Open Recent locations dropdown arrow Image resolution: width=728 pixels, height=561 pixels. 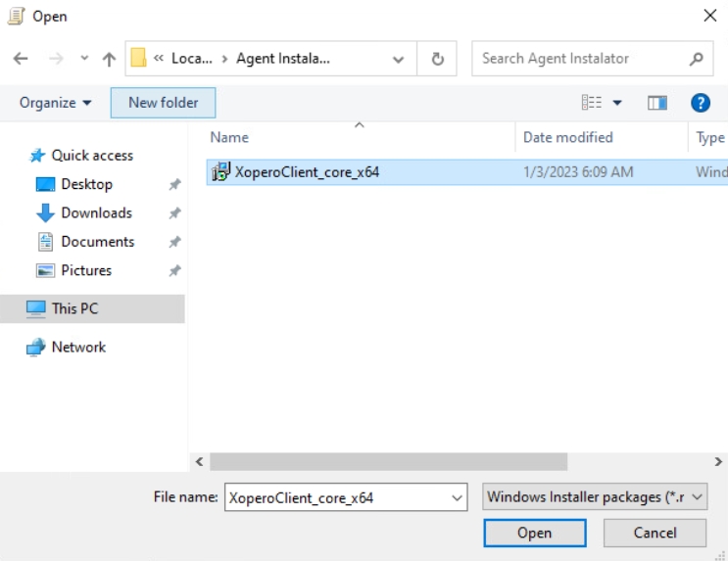click(x=84, y=59)
